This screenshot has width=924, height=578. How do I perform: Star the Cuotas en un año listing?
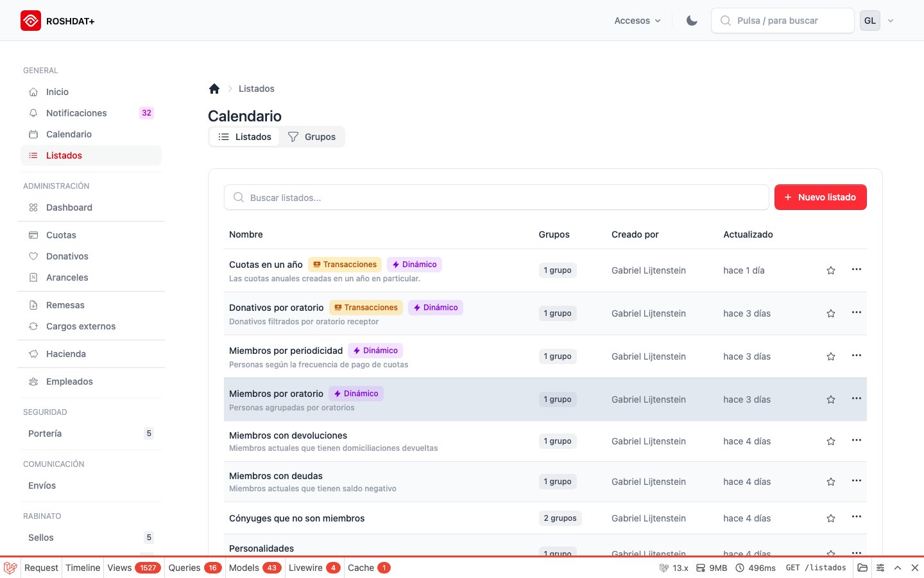click(831, 270)
